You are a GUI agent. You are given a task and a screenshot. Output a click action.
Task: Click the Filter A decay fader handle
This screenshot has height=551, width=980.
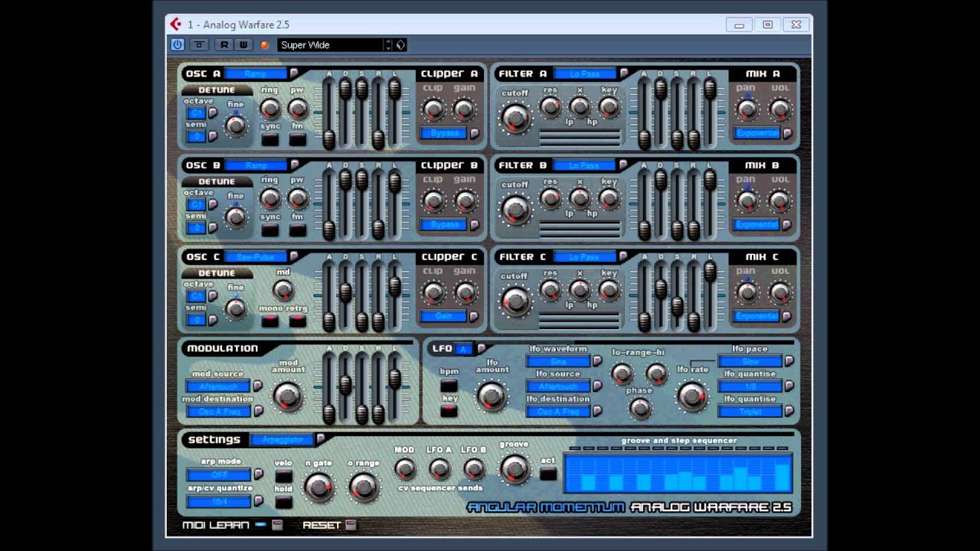coord(661,90)
